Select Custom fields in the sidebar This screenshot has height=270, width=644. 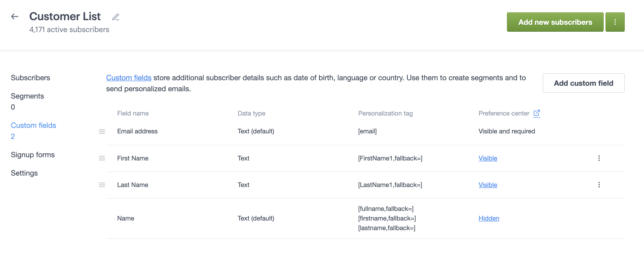point(33,125)
